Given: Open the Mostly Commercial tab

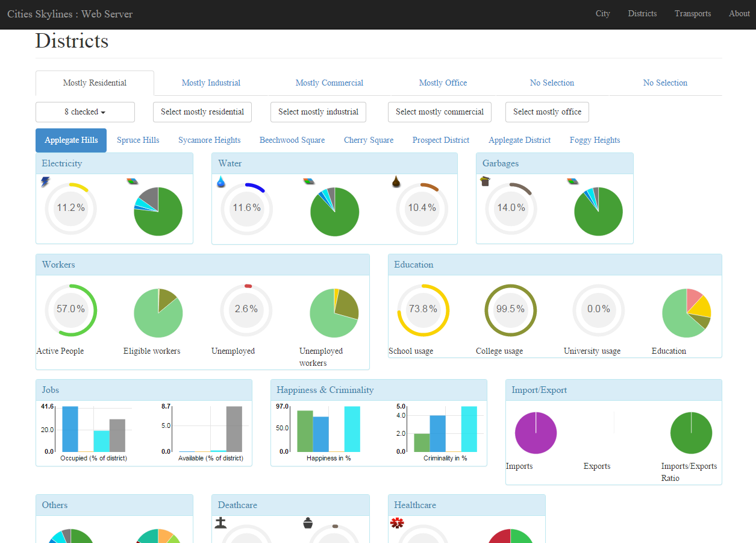Looking at the screenshot, I should click(329, 83).
